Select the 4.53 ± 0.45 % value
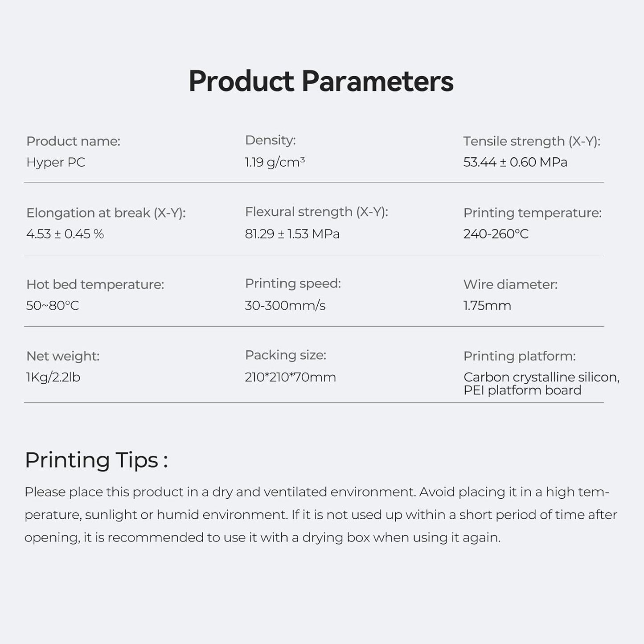 click(65, 234)
